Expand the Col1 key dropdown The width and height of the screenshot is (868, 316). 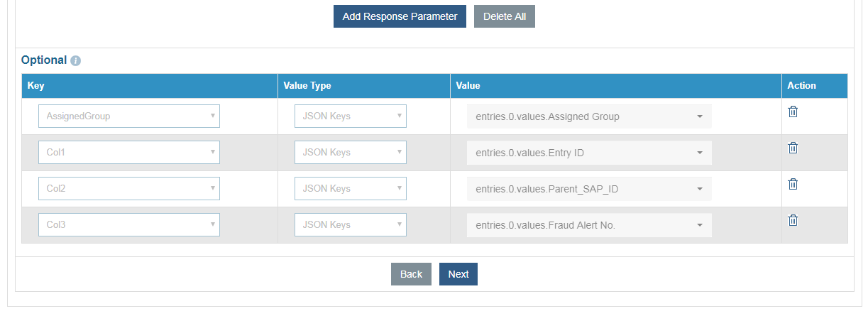click(x=129, y=152)
